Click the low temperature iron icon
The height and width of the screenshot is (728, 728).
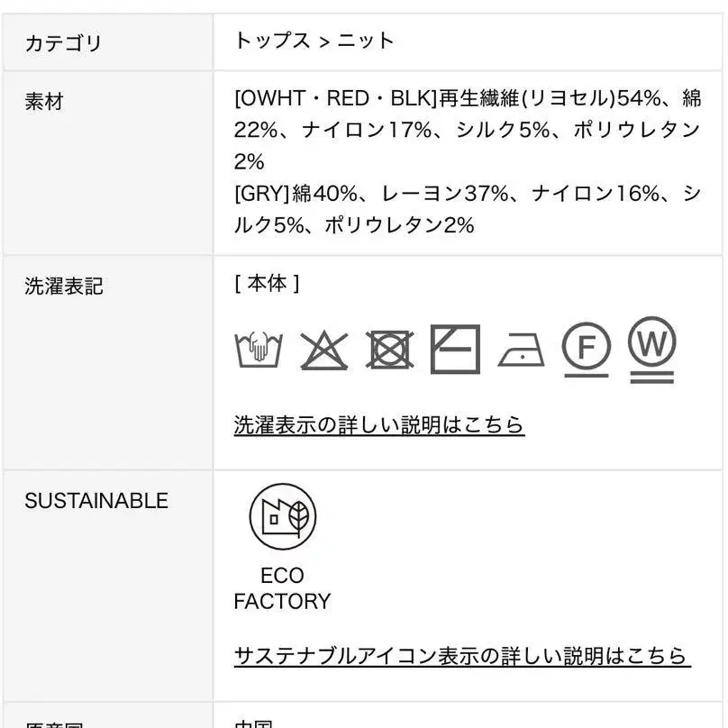[x=522, y=350]
